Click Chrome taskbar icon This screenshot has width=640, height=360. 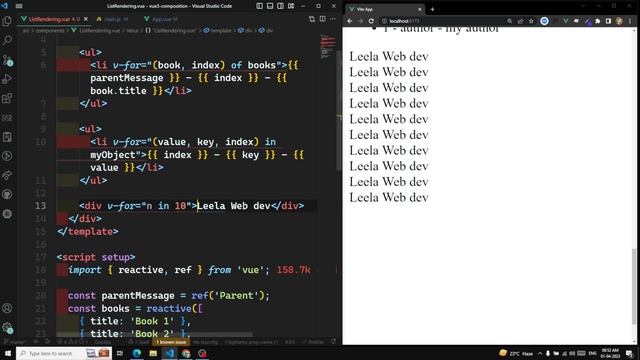pos(186,353)
